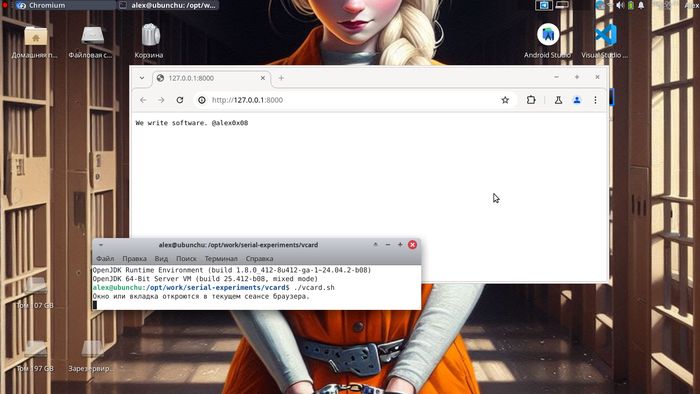Open Chrome Labs flask icon
The image size is (700, 394).
point(558,100)
